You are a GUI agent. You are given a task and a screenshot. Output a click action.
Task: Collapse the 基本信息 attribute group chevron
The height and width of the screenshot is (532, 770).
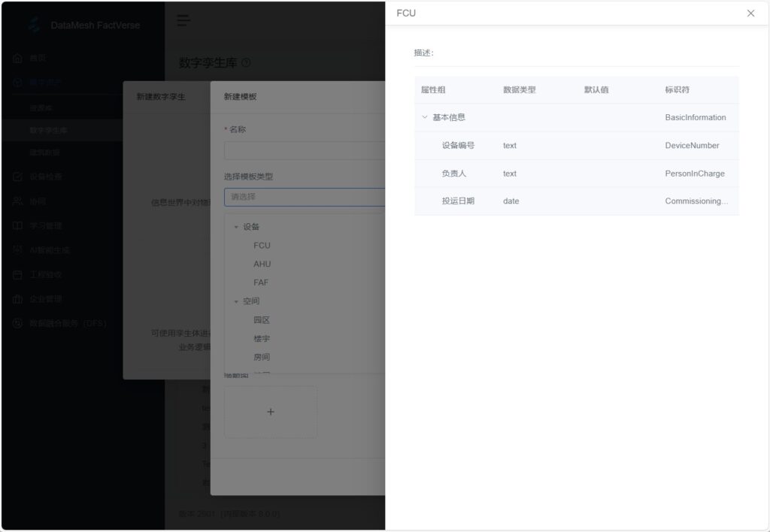424,117
